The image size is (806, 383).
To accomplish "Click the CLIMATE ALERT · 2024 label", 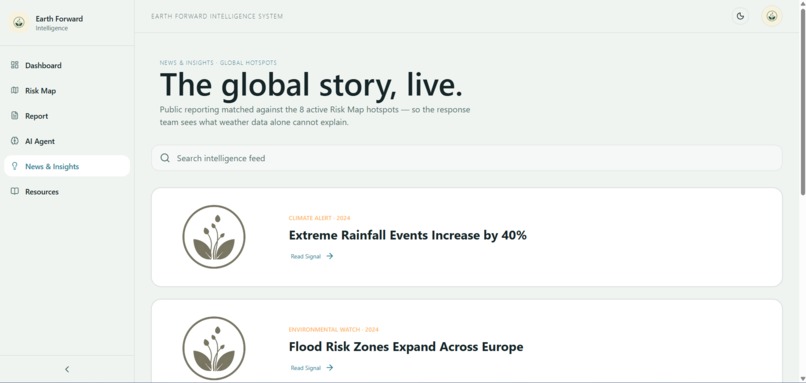I will 319,218.
